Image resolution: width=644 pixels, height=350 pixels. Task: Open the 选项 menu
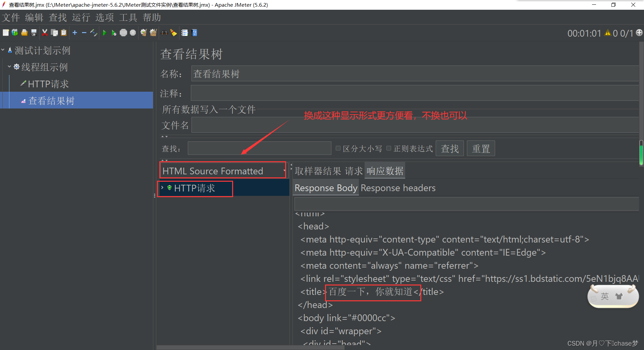(x=105, y=17)
